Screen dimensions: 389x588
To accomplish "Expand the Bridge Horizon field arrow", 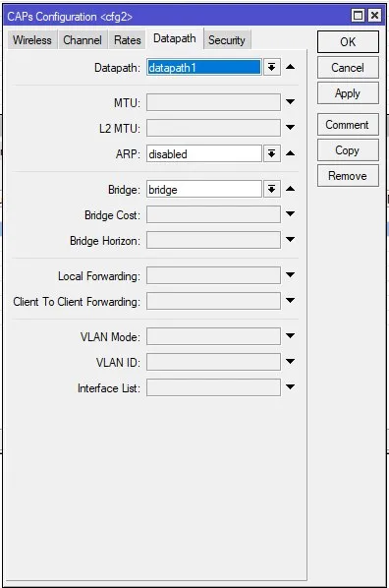I will pos(290,239).
